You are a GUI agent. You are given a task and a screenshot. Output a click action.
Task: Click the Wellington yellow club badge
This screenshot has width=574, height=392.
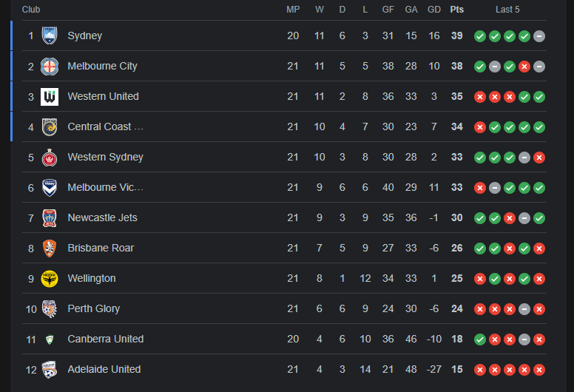pyautogui.click(x=50, y=278)
